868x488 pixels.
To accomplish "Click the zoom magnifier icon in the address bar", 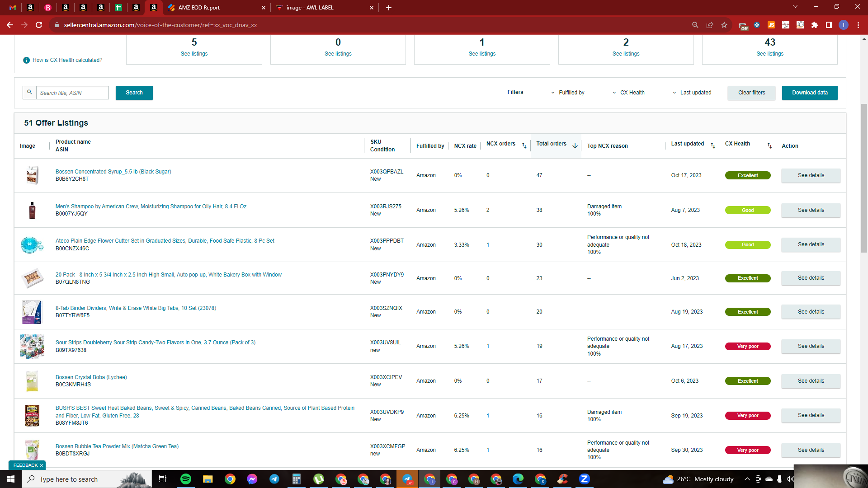I will coord(695,25).
